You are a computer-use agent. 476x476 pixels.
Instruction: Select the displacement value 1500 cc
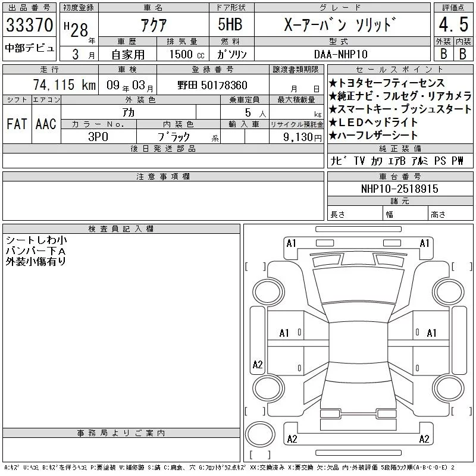[187, 54]
